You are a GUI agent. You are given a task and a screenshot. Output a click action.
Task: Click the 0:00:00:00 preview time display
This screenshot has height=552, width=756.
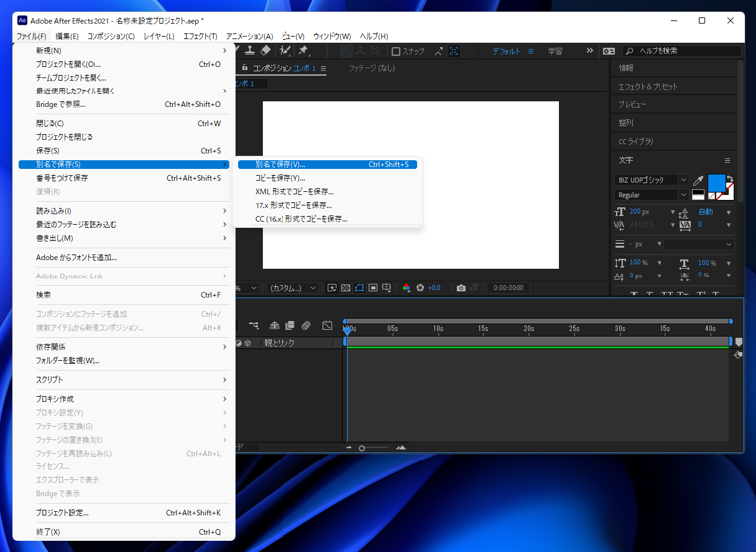click(x=508, y=288)
